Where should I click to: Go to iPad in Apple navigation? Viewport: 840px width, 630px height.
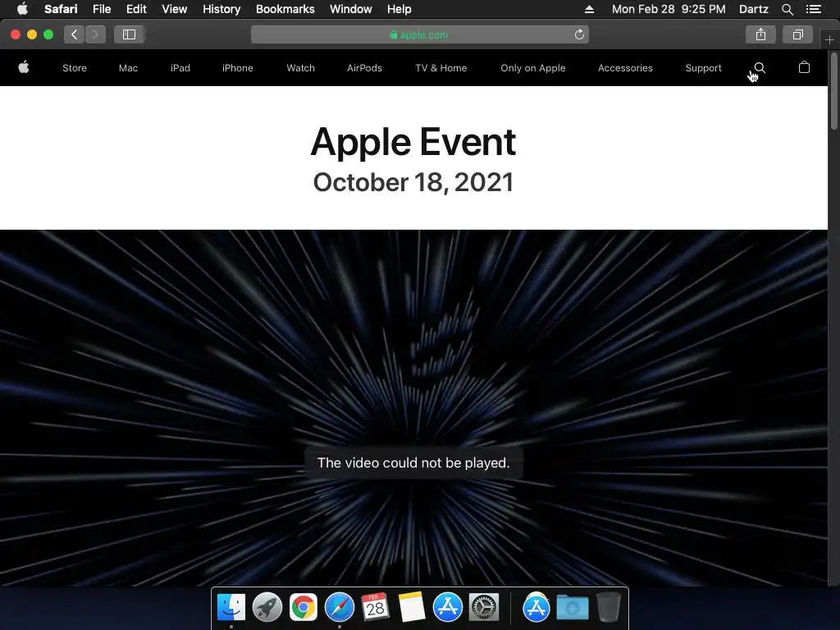180,68
